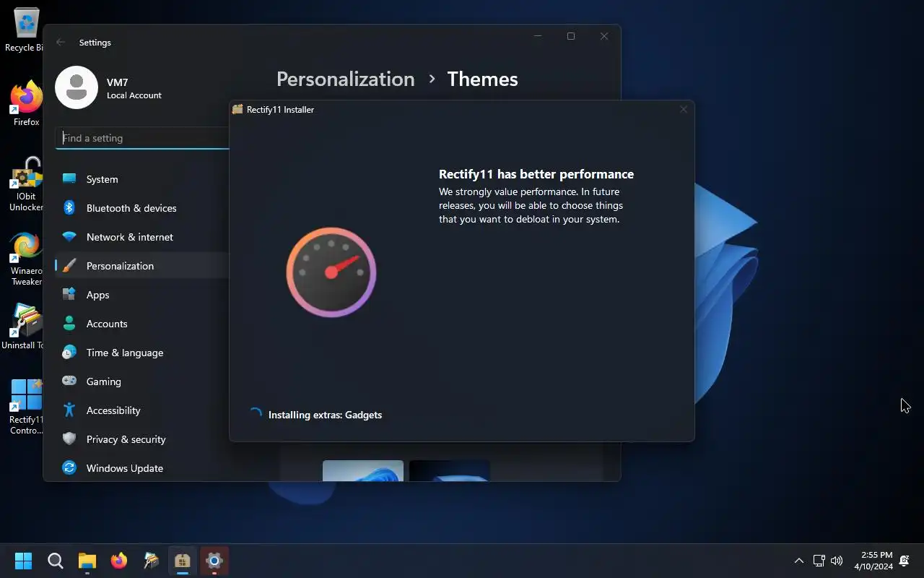Open Privacy & security settings
Viewport: 924px width, 578px height.
click(x=141, y=439)
